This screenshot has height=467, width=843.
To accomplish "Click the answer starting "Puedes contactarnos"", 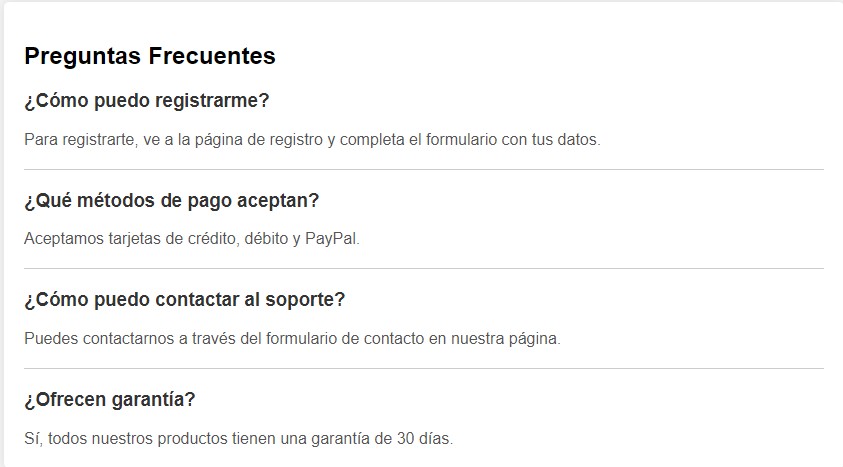I will click(292, 338).
